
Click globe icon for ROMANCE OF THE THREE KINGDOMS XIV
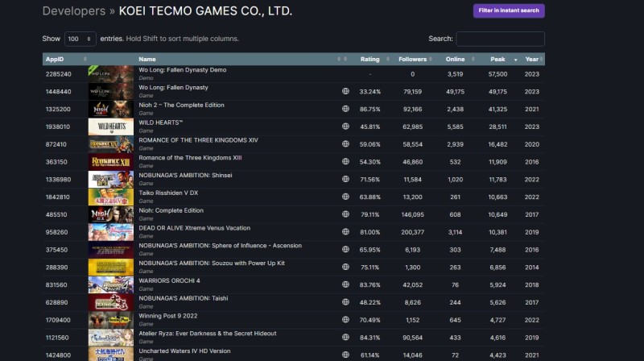[x=345, y=144]
